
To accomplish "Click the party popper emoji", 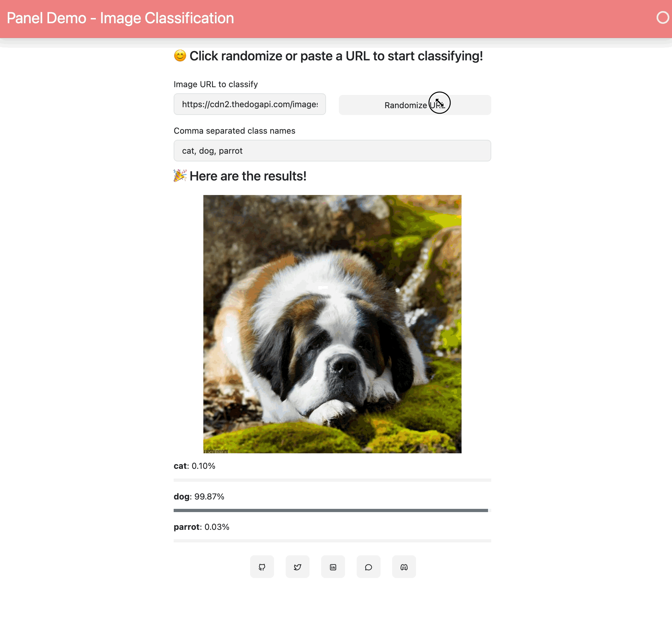I will point(180,176).
